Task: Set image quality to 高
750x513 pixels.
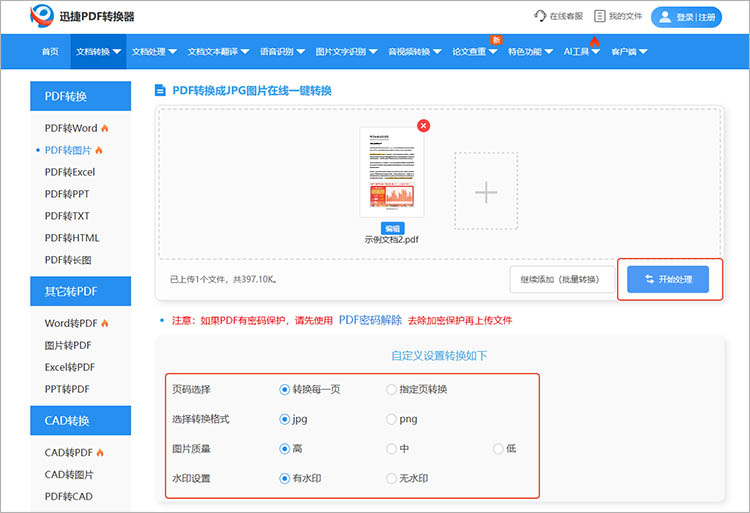Action: point(285,448)
